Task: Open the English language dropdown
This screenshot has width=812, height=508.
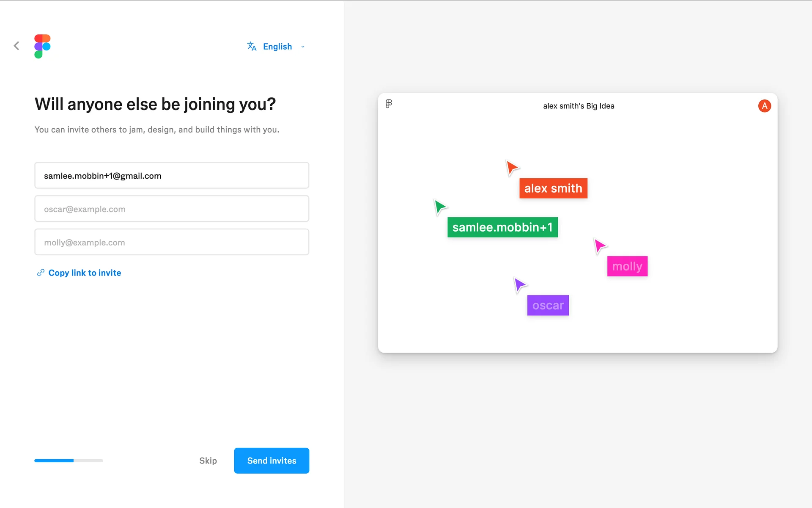Action: (277, 47)
